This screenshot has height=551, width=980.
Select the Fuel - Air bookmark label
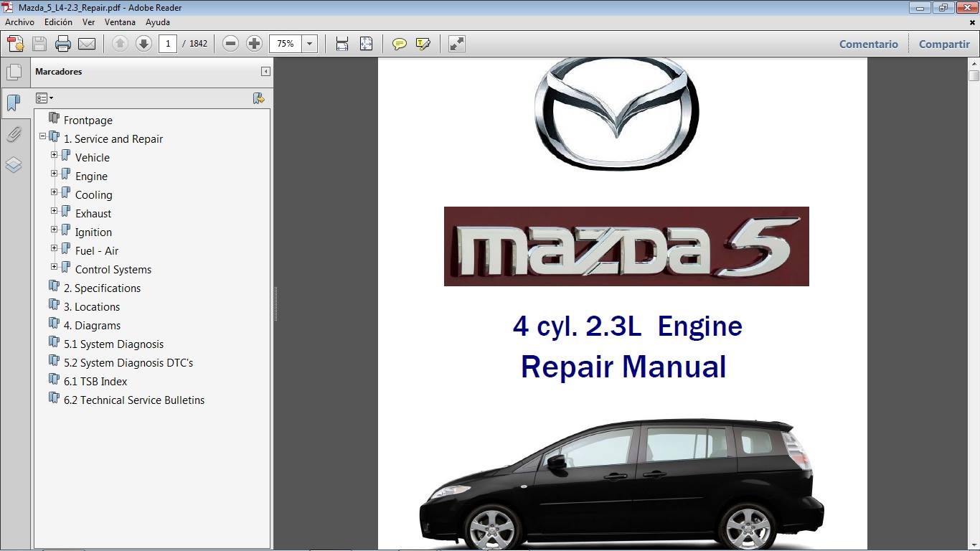tap(97, 251)
